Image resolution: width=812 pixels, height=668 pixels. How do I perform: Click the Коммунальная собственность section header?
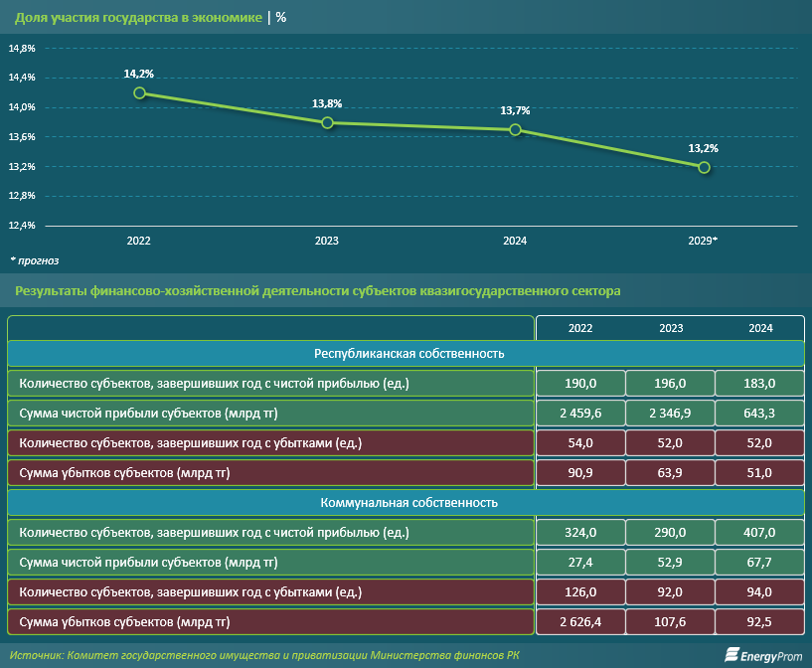click(x=406, y=503)
